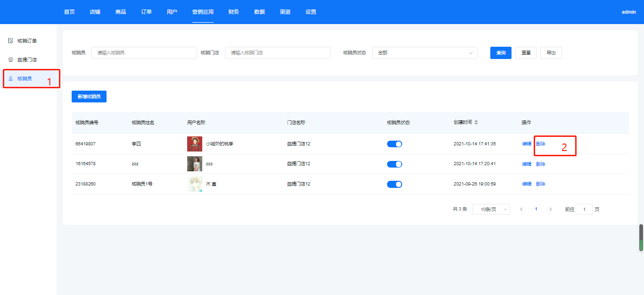Focus the 核销门店 input field

point(277,53)
